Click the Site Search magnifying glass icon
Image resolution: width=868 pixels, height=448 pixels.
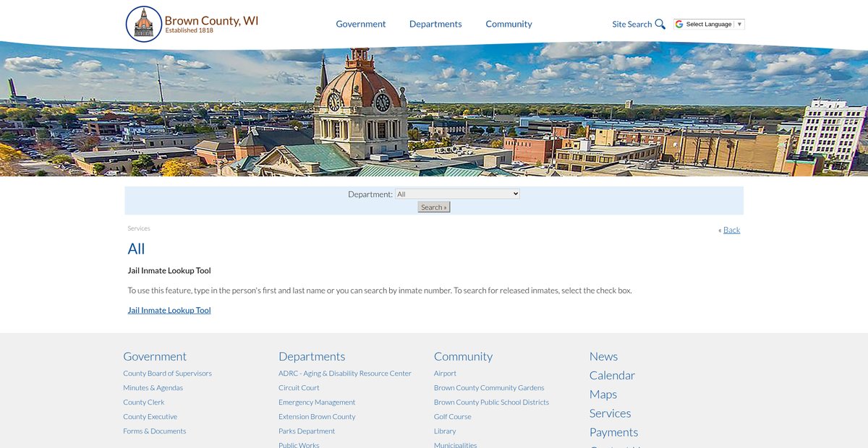pos(660,24)
